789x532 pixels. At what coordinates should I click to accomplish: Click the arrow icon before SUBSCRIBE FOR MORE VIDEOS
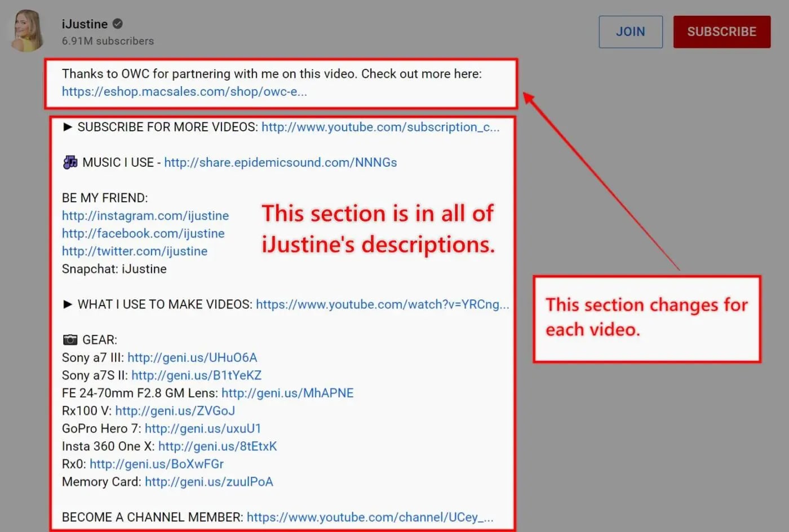click(x=68, y=127)
